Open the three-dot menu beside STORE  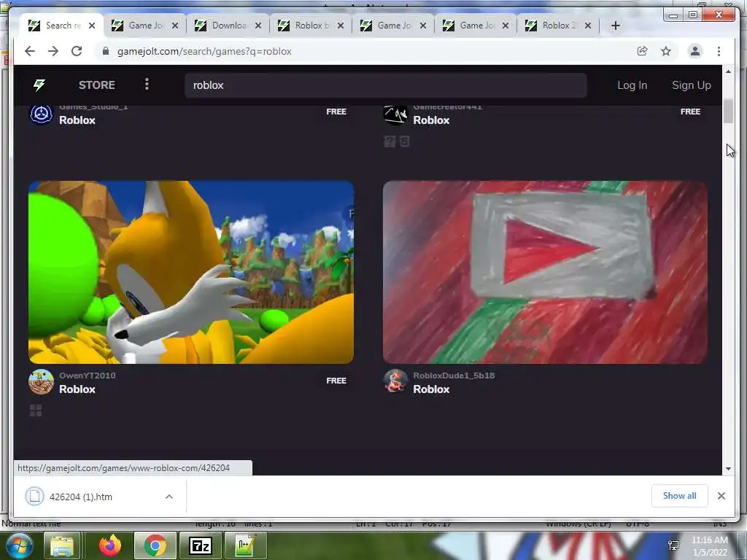click(x=147, y=85)
